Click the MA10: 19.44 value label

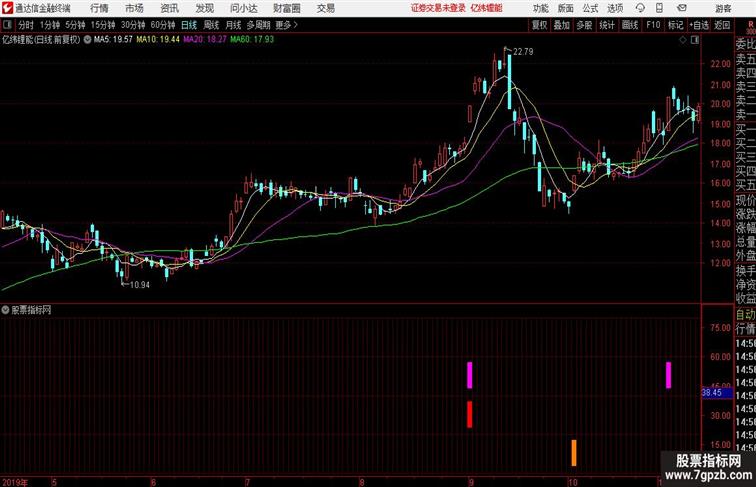point(158,40)
